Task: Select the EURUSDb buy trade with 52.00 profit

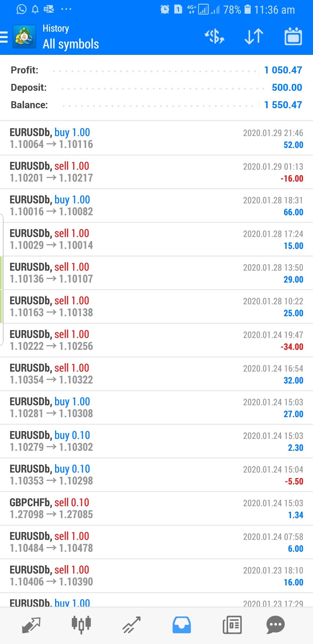Action: (x=156, y=138)
